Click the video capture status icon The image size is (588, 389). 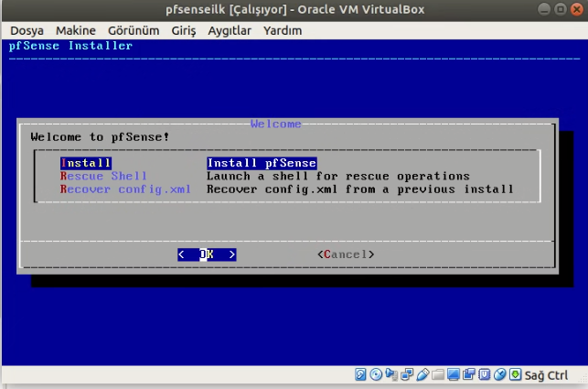469,374
